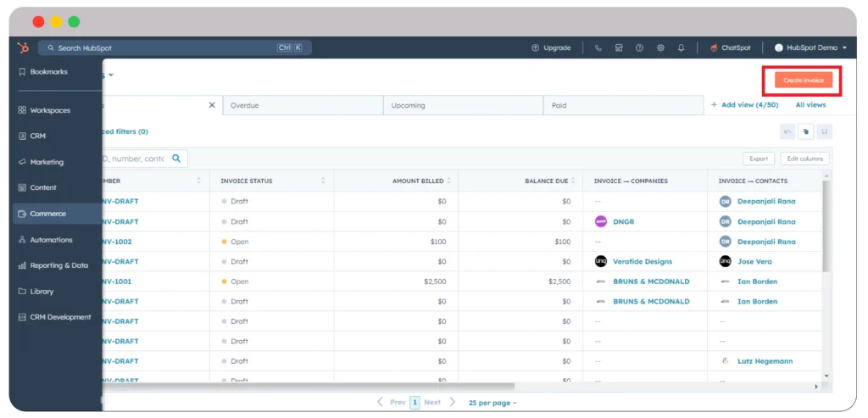Click the Edit columns button
The image size is (868, 418).
pyautogui.click(x=804, y=159)
